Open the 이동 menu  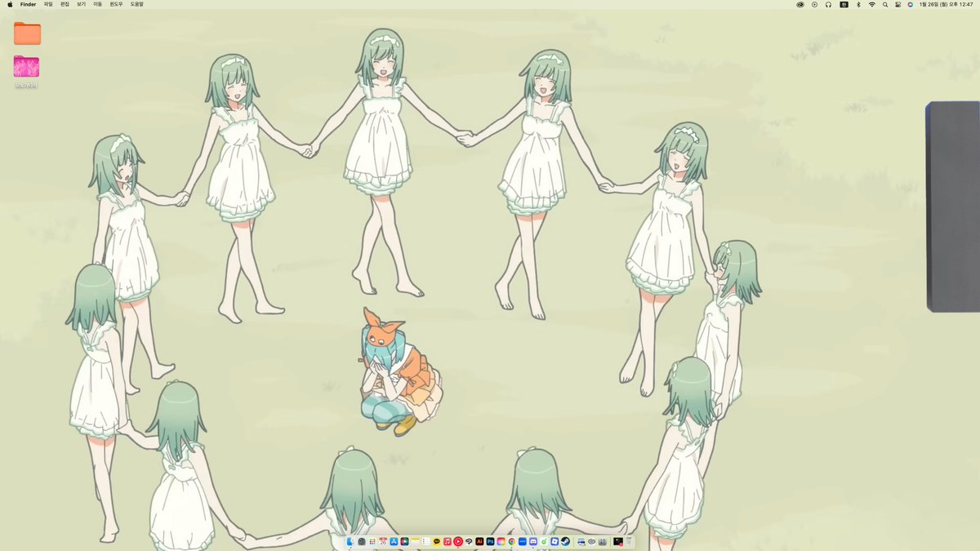[x=98, y=4]
